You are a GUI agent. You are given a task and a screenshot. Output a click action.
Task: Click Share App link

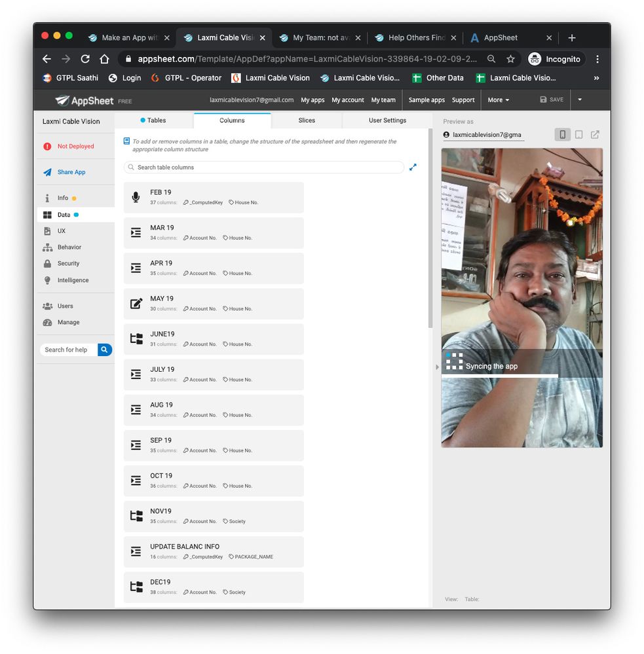[x=71, y=172]
